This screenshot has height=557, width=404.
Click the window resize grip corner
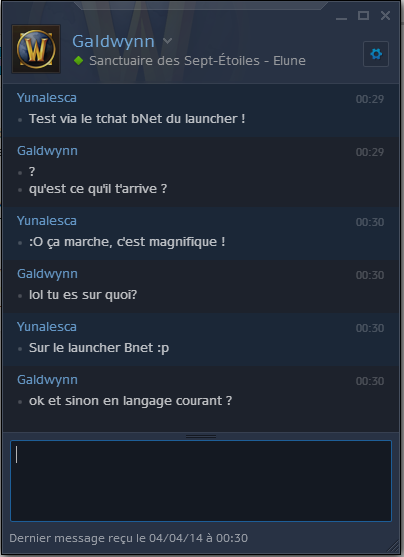tap(393, 546)
